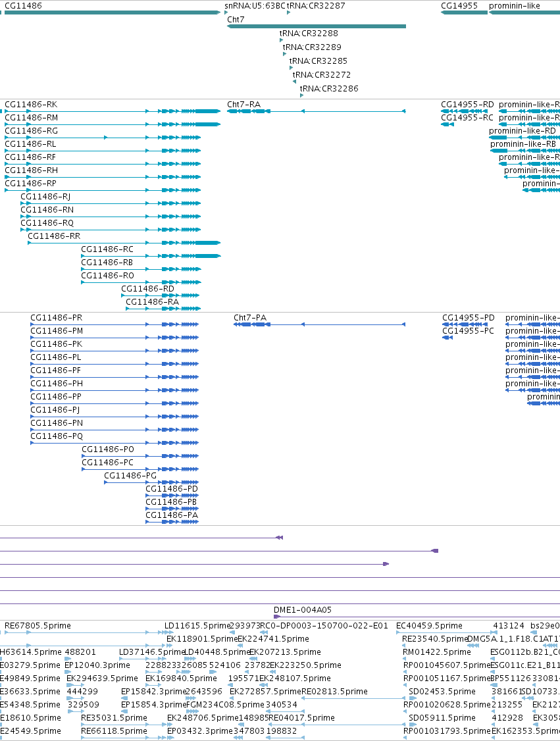
Task: Select transcript CG11486-RN
Action: (47, 210)
